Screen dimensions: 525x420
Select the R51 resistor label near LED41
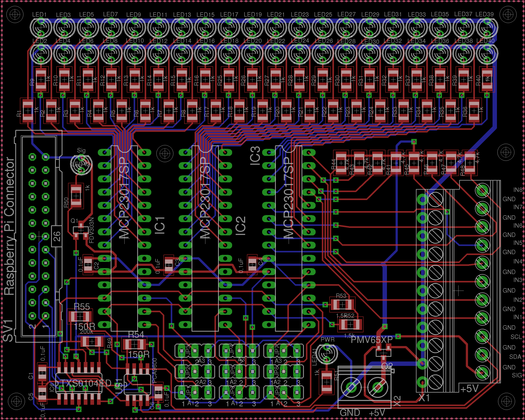336,375
